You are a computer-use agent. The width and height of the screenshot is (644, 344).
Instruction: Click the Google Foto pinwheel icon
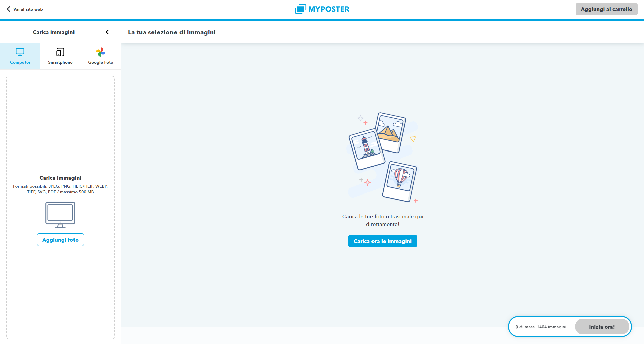coord(100,52)
